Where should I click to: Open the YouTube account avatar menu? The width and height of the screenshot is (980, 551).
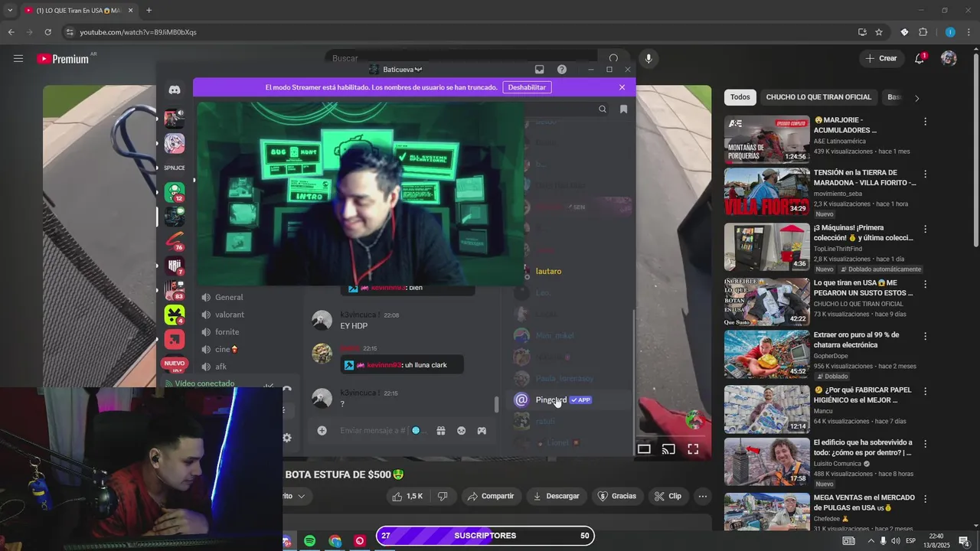pyautogui.click(x=949, y=58)
